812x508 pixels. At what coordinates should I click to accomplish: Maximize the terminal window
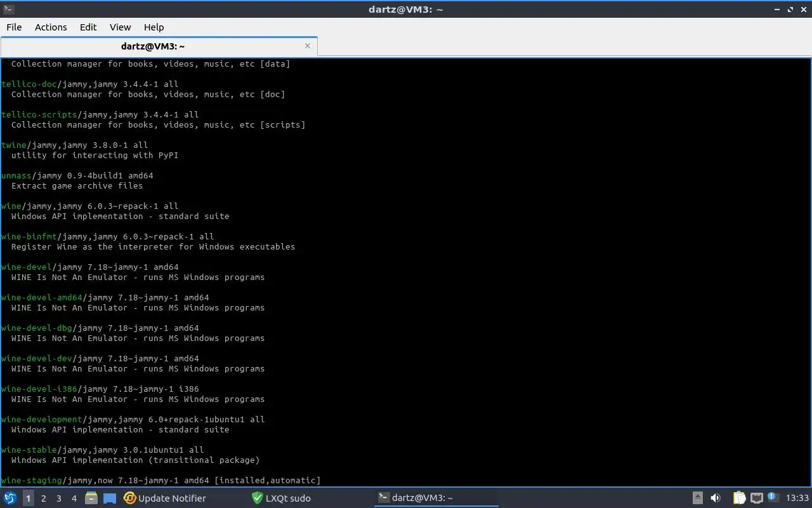(790, 9)
